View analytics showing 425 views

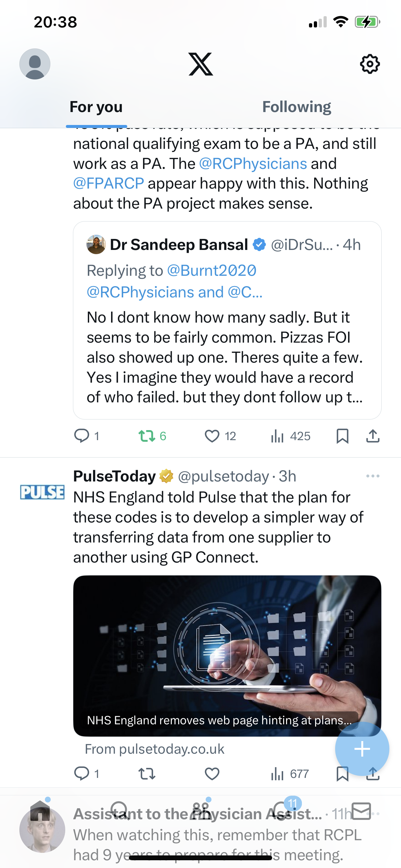click(x=291, y=436)
